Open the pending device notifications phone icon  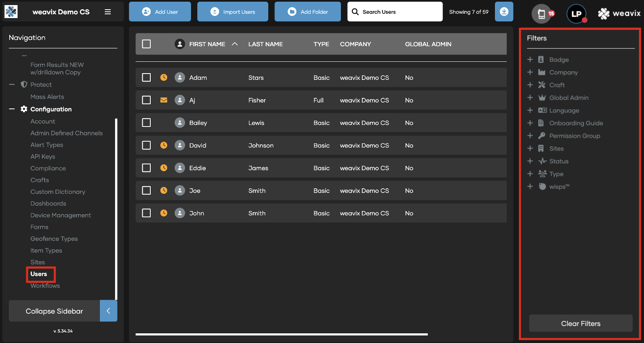pyautogui.click(x=542, y=13)
